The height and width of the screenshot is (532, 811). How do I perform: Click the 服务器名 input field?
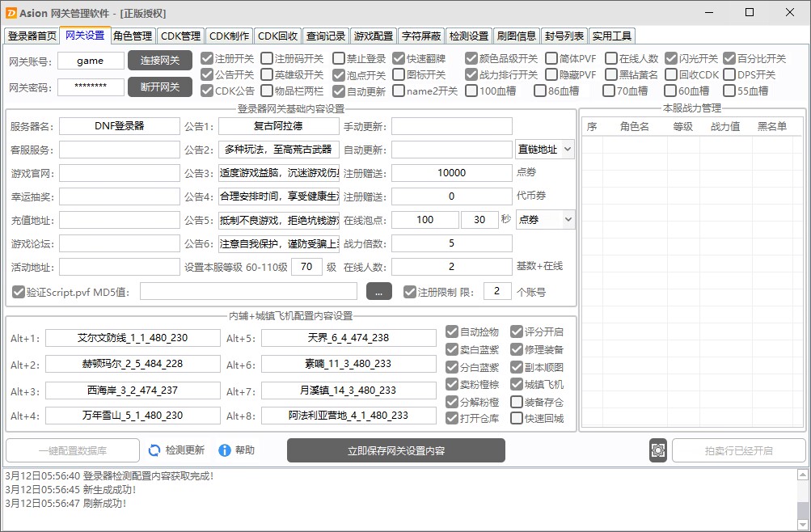(x=120, y=126)
